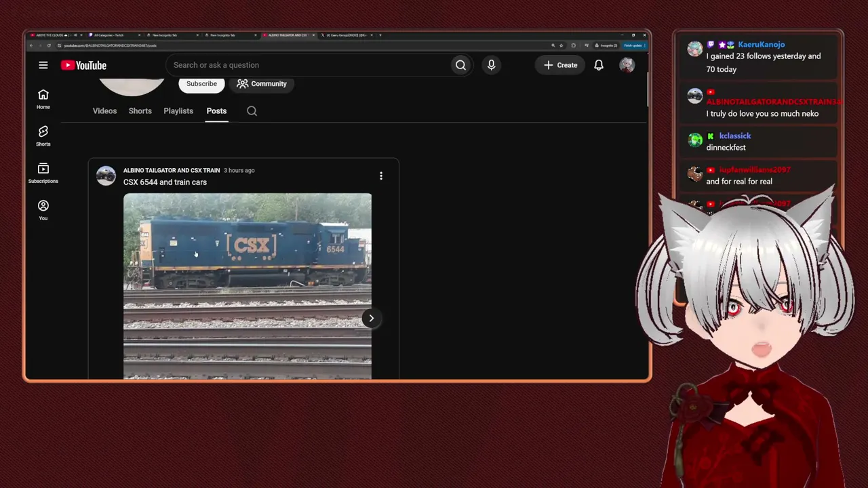868x488 pixels.
Task: Open Subscriptions in the sidebar
Action: pos(43,173)
